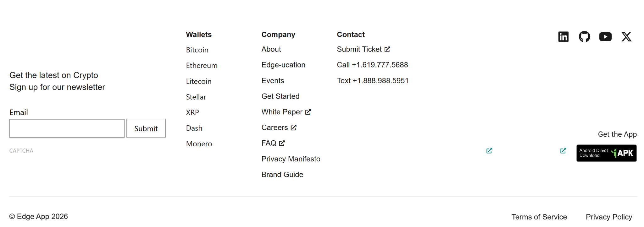The image size is (644, 227).
Task: Open the Terms of Service page
Action: tap(539, 217)
